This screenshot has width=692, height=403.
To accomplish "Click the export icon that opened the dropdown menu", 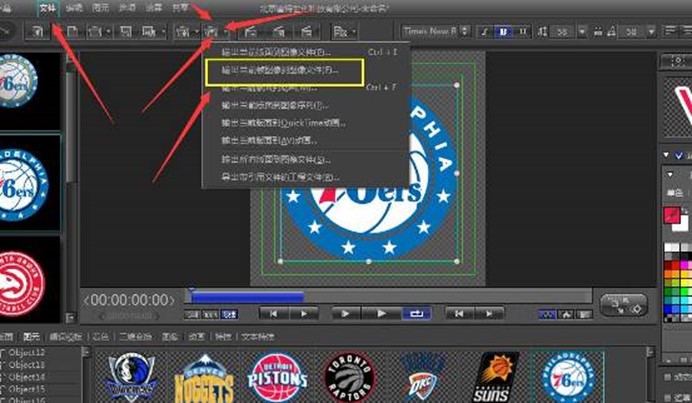I will (212, 31).
